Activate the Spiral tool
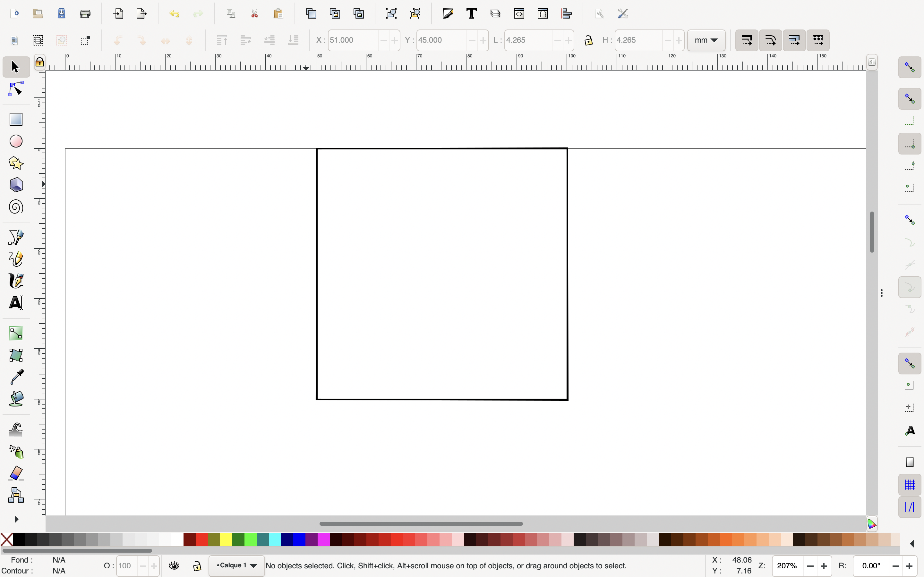Screen dimensions: 924x577 coord(16,207)
